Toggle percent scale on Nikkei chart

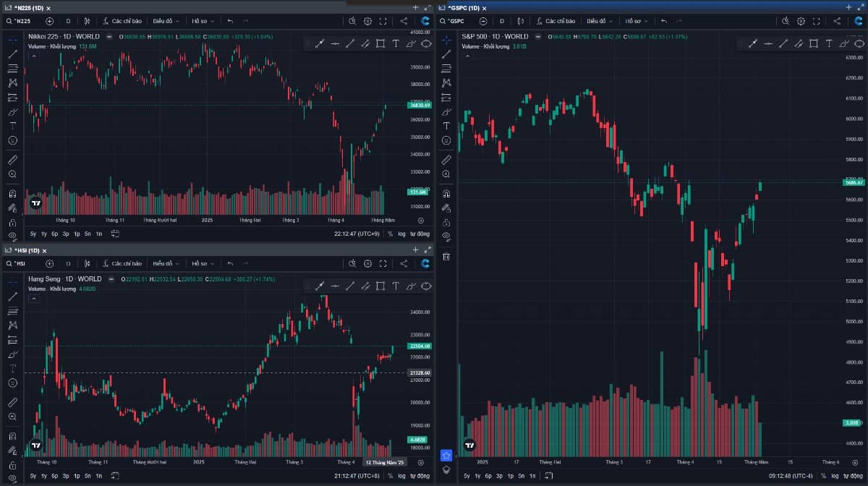[x=391, y=234]
